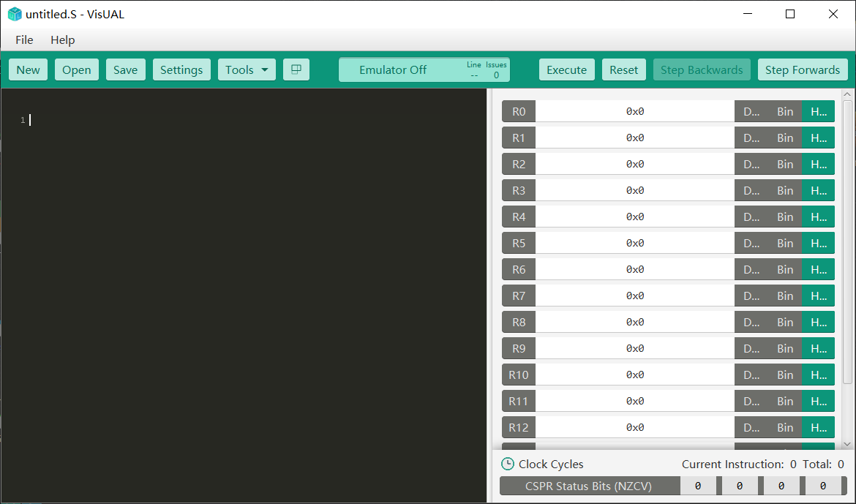
Task: Switch R0 to binary format
Action: click(785, 111)
